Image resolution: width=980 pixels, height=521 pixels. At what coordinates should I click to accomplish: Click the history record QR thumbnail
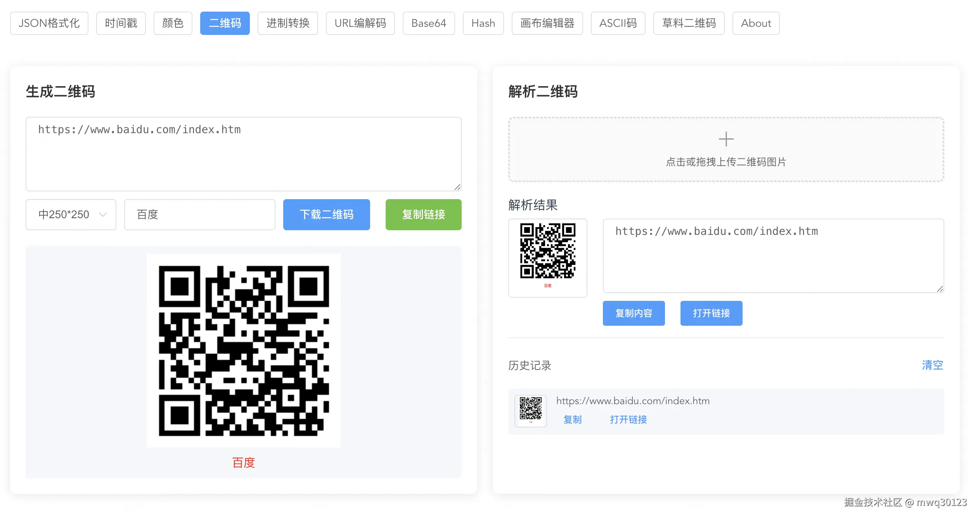pyautogui.click(x=531, y=411)
